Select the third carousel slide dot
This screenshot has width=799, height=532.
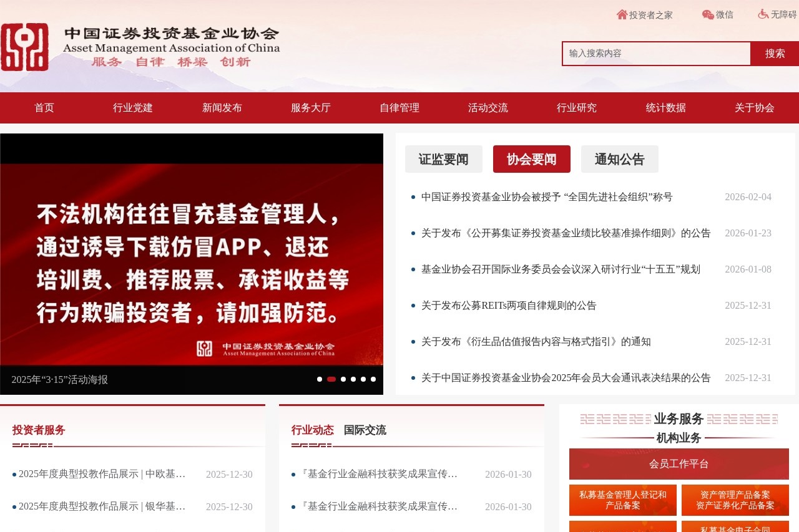343,379
